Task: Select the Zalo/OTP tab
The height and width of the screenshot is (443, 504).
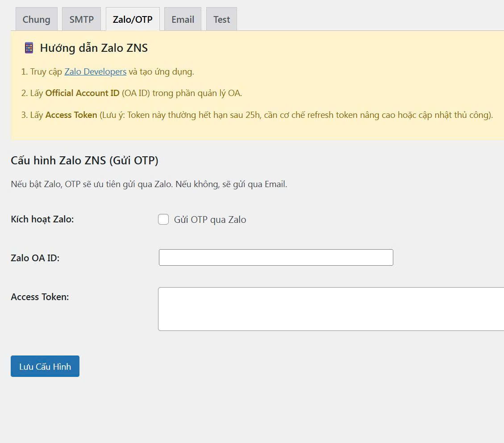Action: click(x=133, y=20)
